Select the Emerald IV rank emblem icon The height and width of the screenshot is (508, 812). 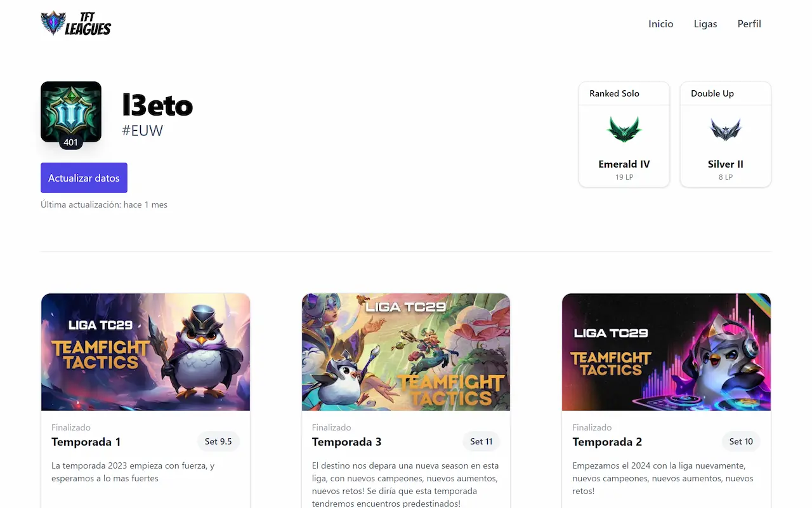(x=624, y=130)
